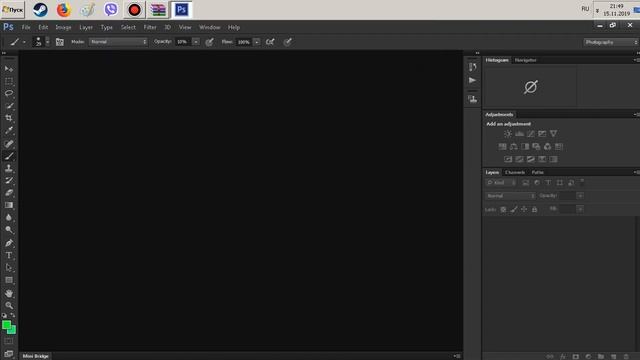Select the History Brush tool
640x360 pixels.
tap(9, 180)
